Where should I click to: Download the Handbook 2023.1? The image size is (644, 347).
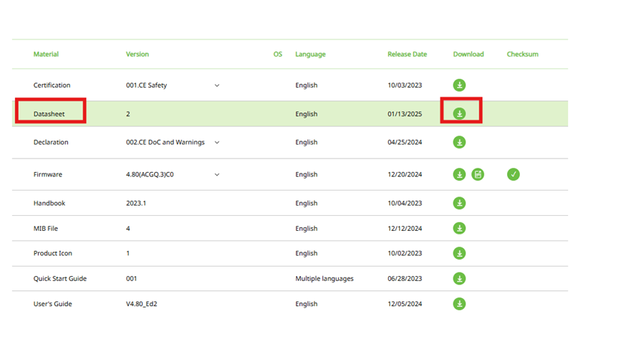459,203
